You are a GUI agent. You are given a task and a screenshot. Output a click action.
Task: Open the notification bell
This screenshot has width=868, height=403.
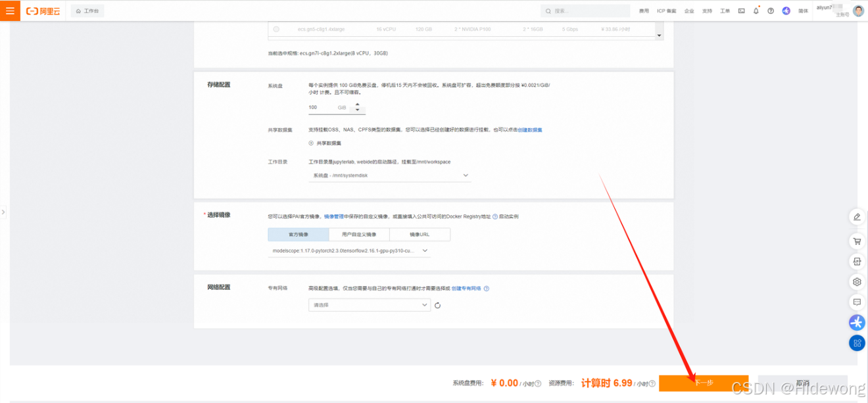(x=756, y=11)
